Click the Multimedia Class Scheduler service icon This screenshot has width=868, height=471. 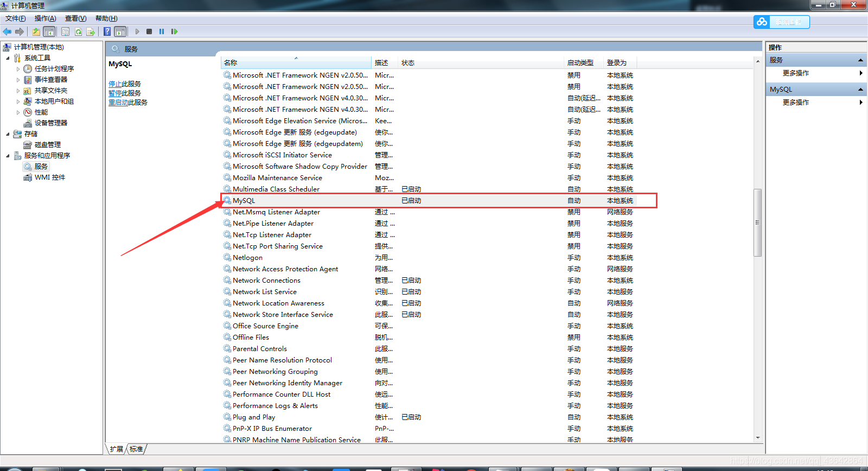coord(227,189)
